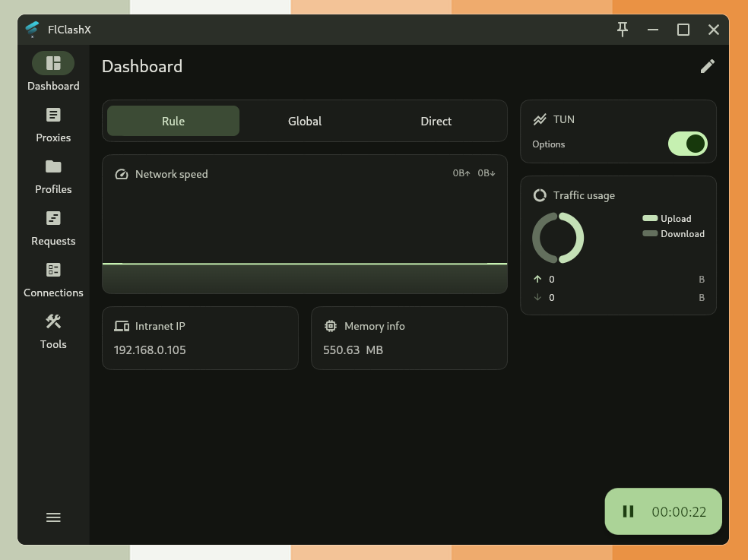Expand the sidebar with hamburger menu
This screenshot has height=560, width=748.
click(53, 517)
